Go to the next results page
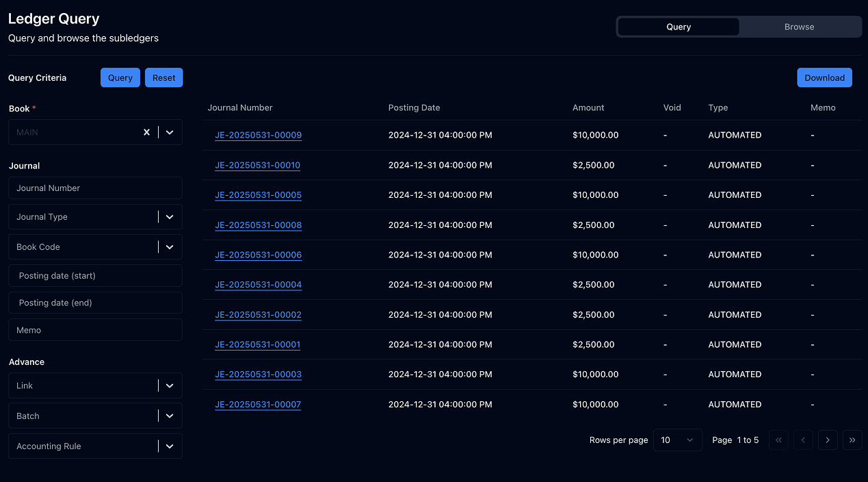This screenshot has width=868, height=482. tap(828, 440)
